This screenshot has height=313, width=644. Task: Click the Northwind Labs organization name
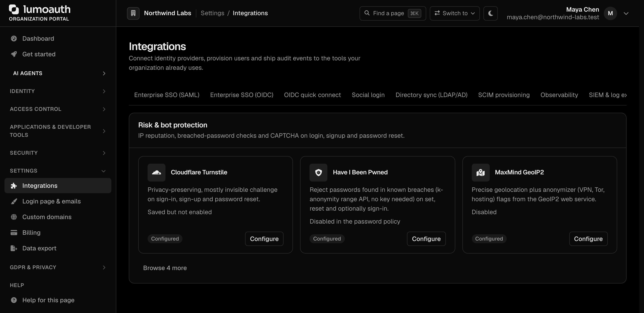167,13
